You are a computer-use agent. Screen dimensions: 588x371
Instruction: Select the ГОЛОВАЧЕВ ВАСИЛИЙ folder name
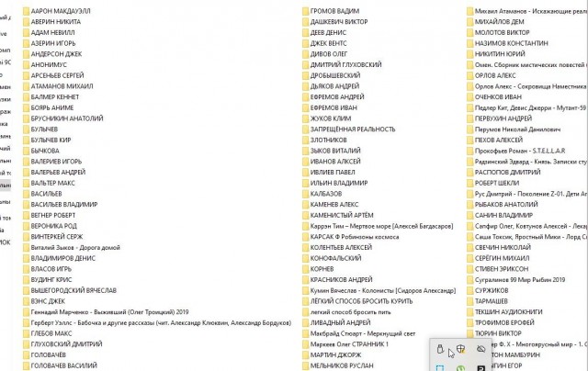63,365
